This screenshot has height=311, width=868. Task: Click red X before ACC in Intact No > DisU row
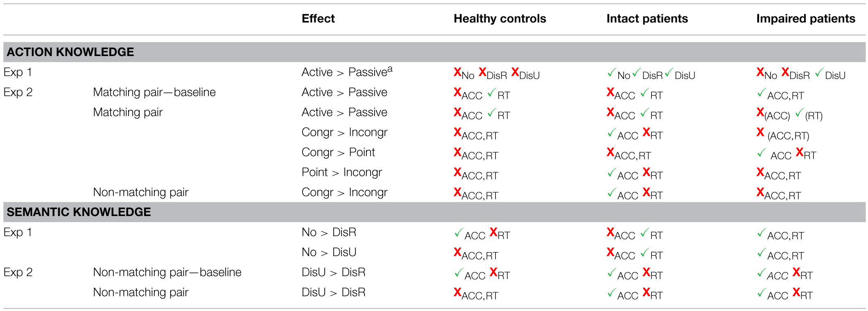610,252
